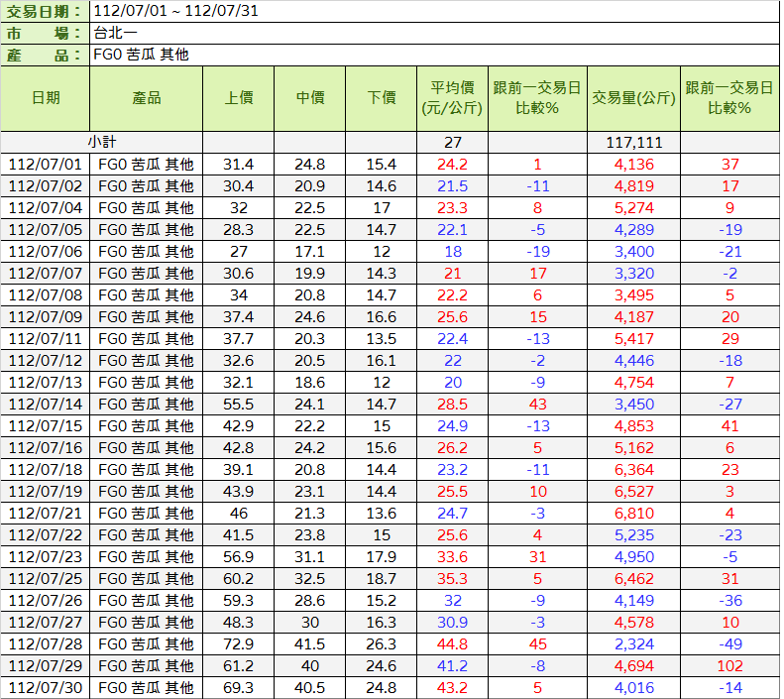Click the 日期 column header

46,98
